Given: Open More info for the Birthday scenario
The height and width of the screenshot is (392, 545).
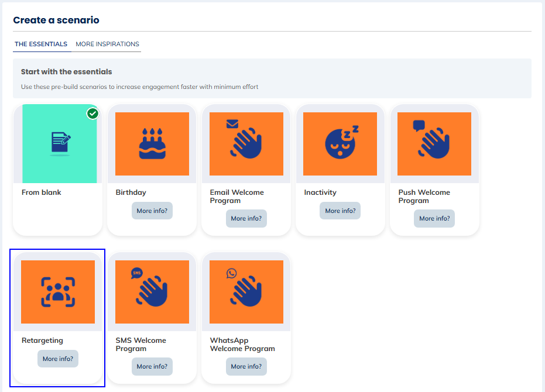Looking at the screenshot, I should 152,211.
